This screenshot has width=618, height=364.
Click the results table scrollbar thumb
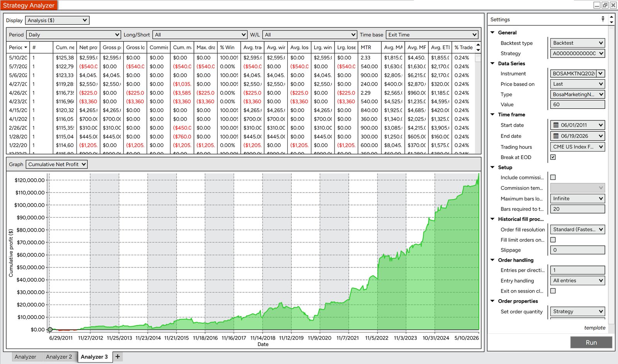[478, 58]
